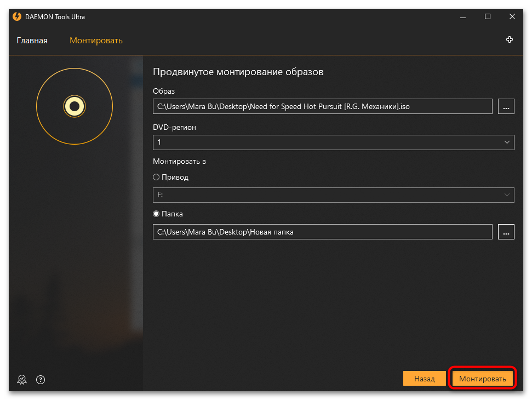Open the license badge icon at bottom left
The width and height of the screenshot is (532, 400).
tap(22, 380)
